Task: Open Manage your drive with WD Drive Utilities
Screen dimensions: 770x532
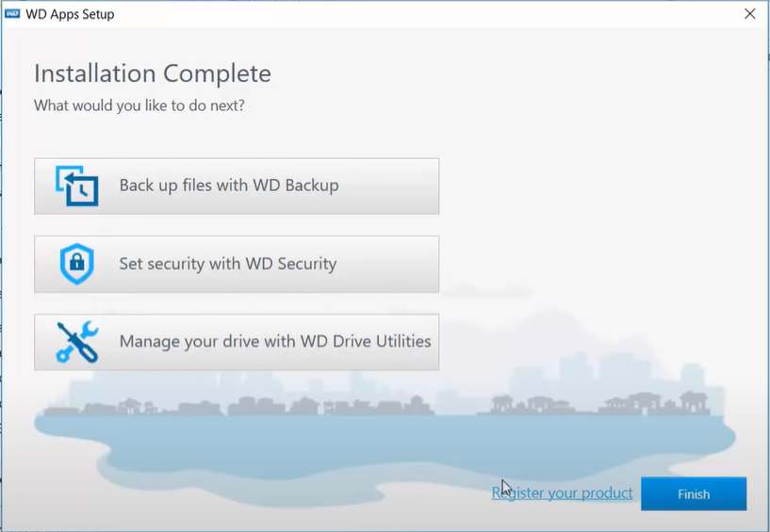Action: pos(237,342)
